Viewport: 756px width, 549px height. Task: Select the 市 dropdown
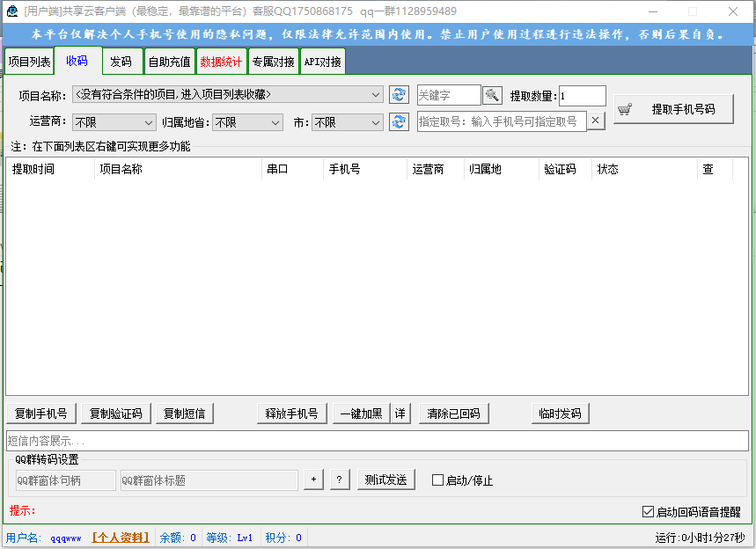click(x=348, y=122)
